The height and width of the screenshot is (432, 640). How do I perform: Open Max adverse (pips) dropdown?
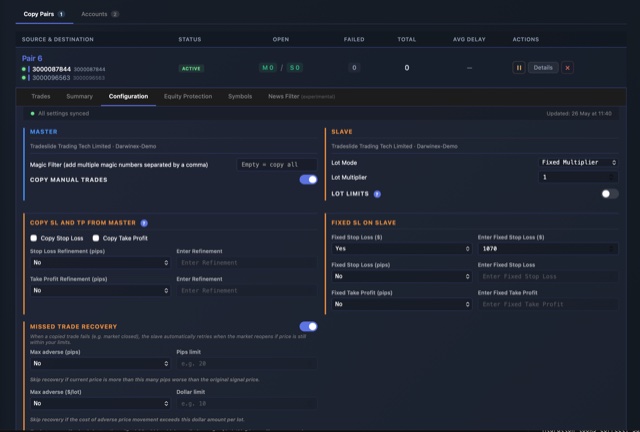coord(100,363)
